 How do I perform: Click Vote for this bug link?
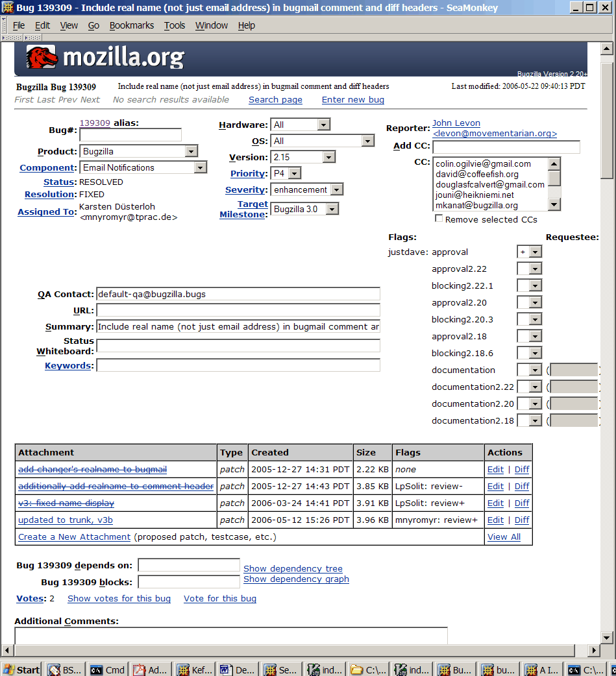pos(220,598)
